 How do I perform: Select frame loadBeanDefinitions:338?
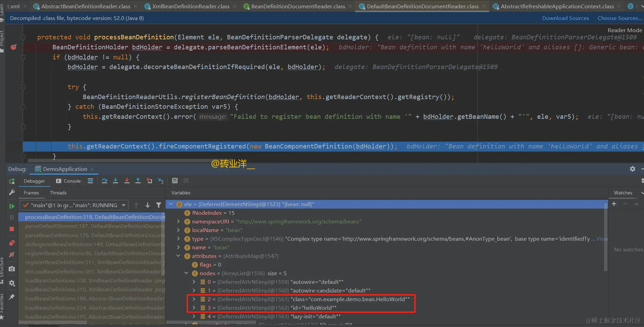click(x=92, y=280)
